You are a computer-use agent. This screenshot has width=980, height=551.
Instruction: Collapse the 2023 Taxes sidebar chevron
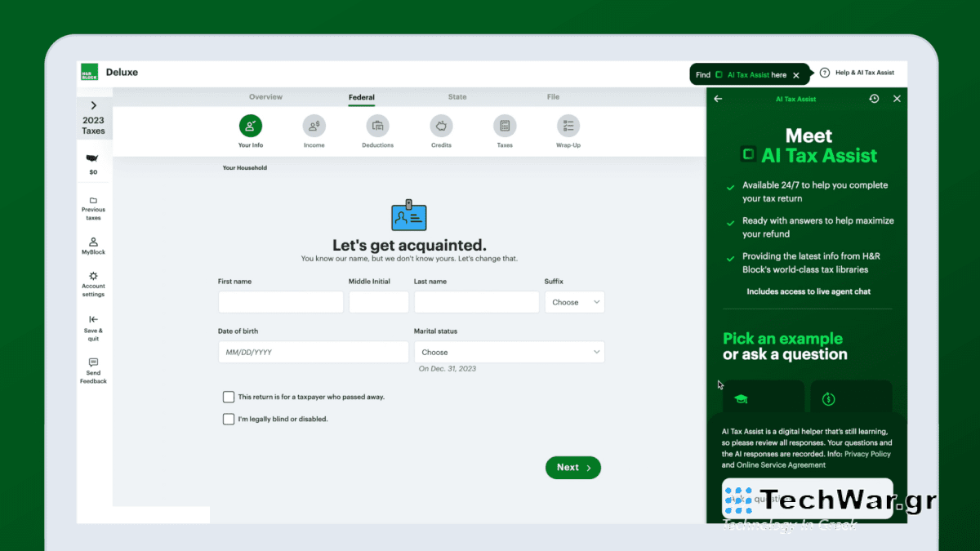[93, 106]
